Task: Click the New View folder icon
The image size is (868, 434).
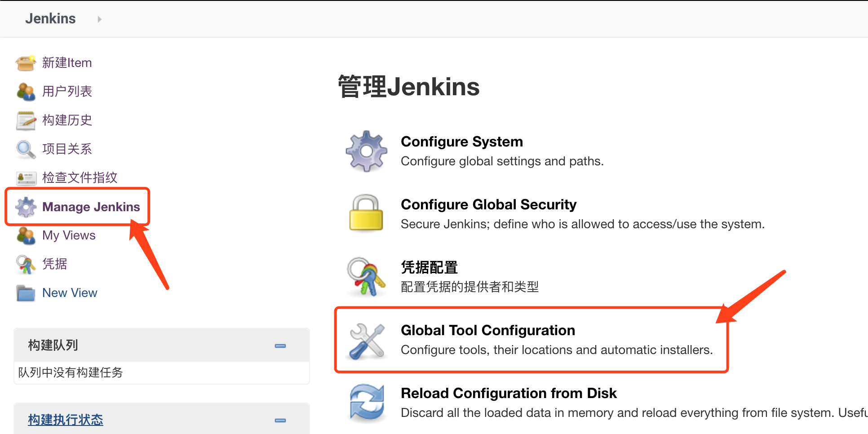Action: tap(26, 293)
